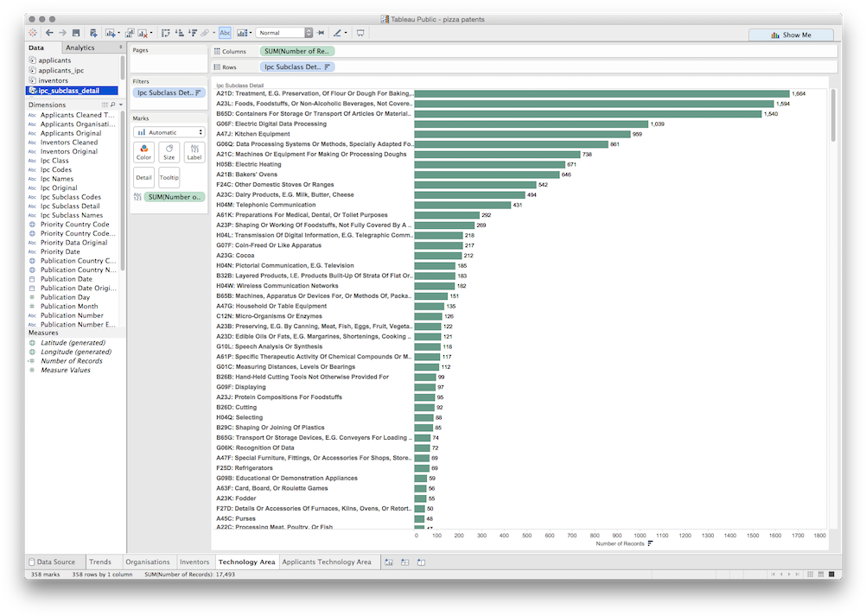Click the Save icon in toolbar
The width and height of the screenshot is (866, 616).
tap(76, 33)
